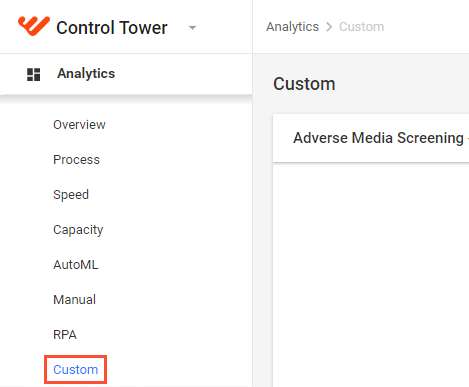Image resolution: width=469 pixels, height=387 pixels.
Task: Click the Analytics dashboard grid icon
Action: 33,74
